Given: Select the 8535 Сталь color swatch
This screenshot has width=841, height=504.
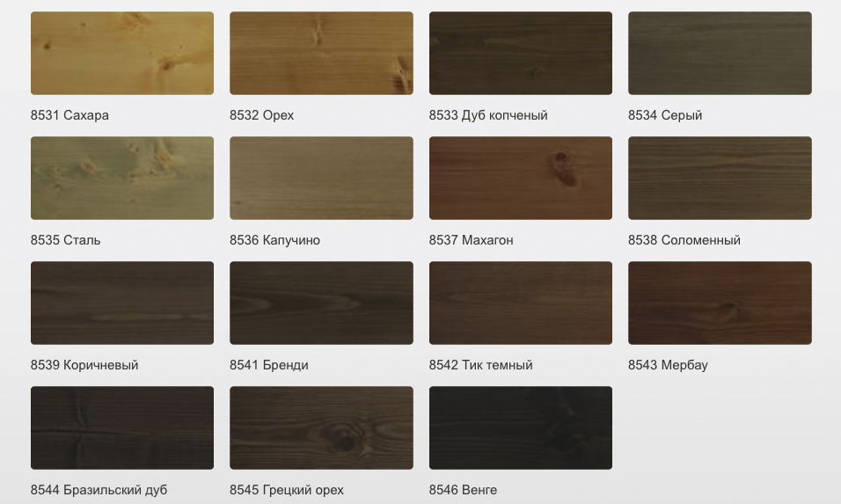Looking at the screenshot, I should [122, 178].
